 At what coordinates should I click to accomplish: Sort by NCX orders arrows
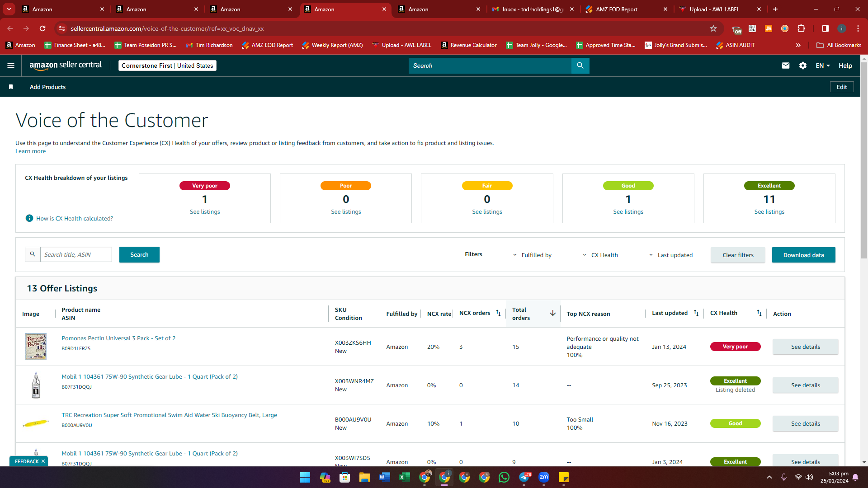tap(498, 313)
